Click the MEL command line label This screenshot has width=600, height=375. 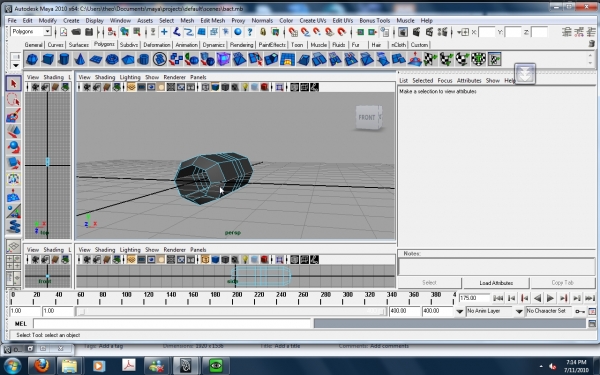21,324
